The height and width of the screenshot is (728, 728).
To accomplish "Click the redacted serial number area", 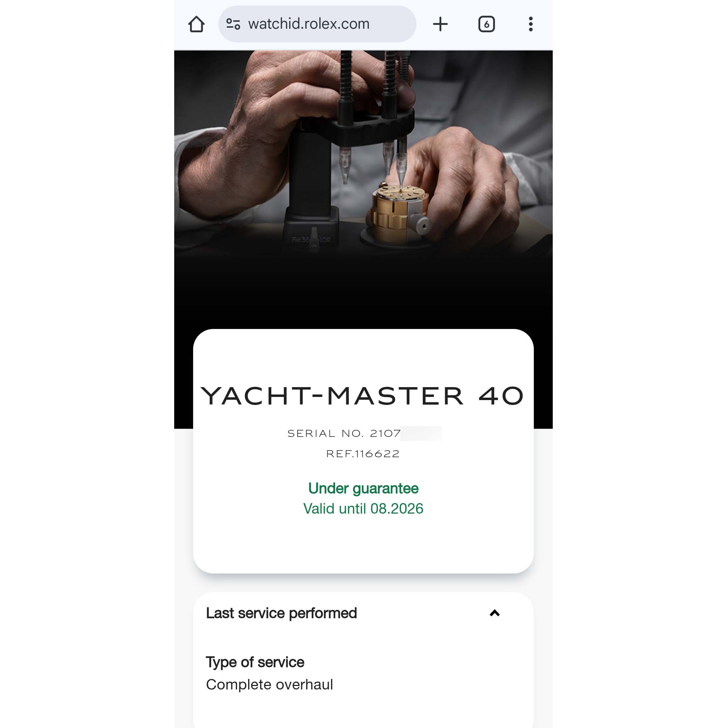I will pos(421,434).
